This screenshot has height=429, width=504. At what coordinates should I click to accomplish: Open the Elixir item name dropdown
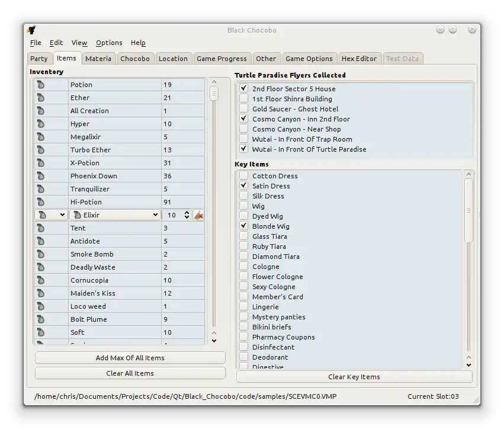click(x=115, y=215)
